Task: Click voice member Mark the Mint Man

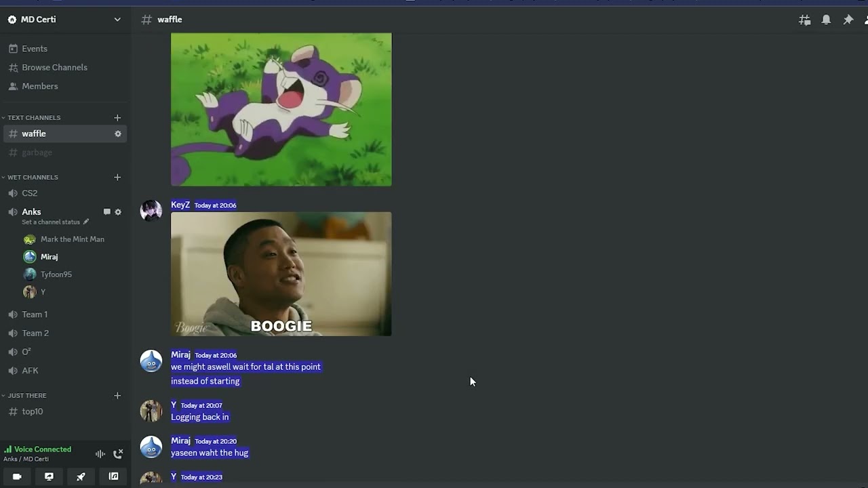Action: click(x=73, y=239)
